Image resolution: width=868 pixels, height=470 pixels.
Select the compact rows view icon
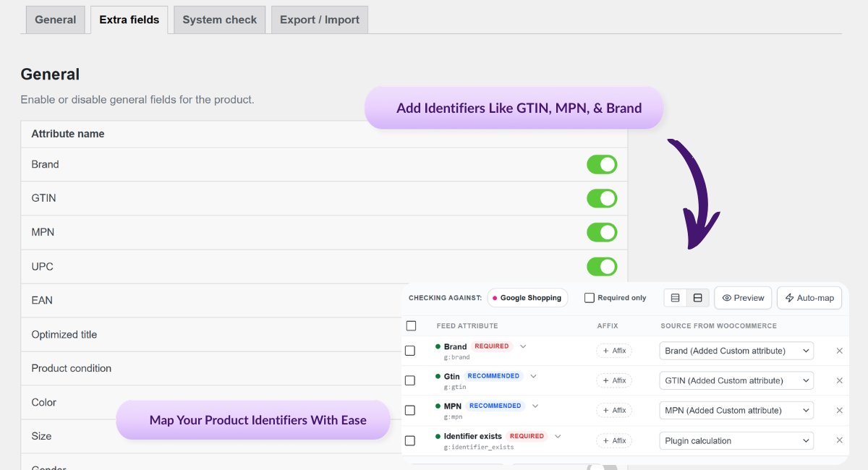tap(676, 298)
